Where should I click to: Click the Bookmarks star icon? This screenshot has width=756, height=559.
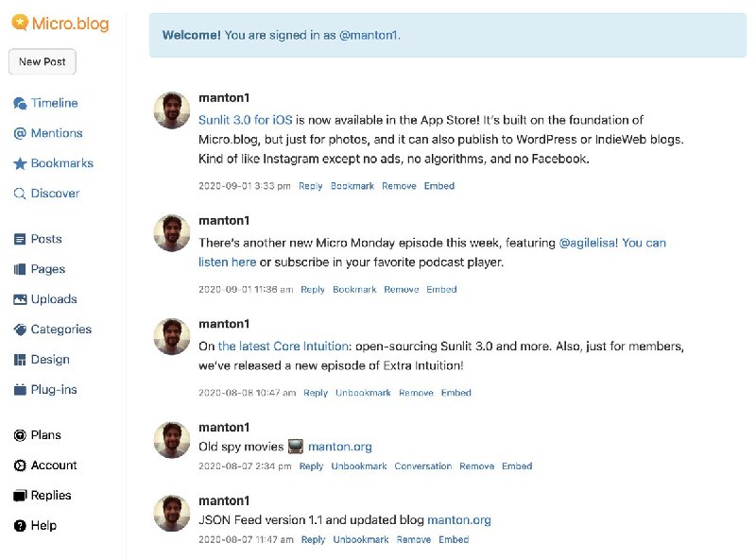[x=20, y=163]
